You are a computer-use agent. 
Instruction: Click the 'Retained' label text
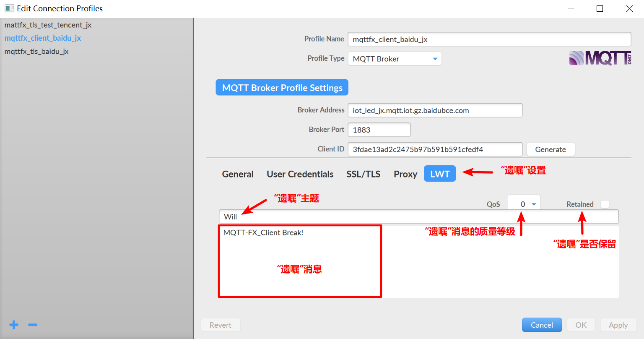click(x=580, y=204)
